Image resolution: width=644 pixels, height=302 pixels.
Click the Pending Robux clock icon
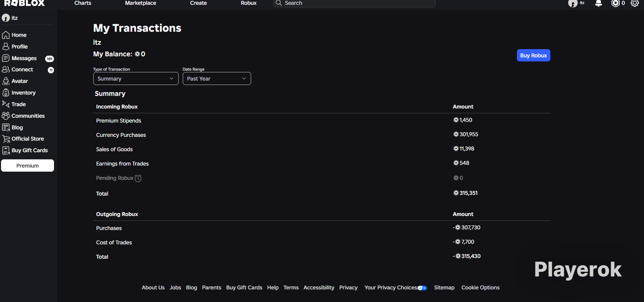point(138,178)
